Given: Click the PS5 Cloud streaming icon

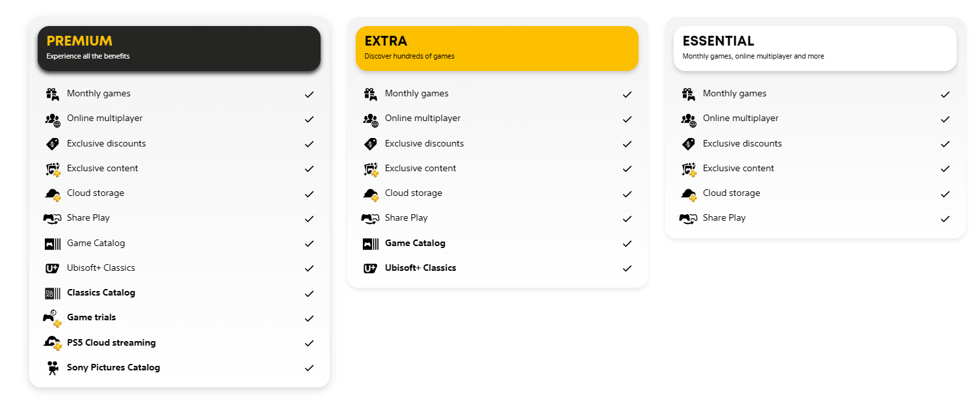Looking at the screenshot, I should click(52, 343).
